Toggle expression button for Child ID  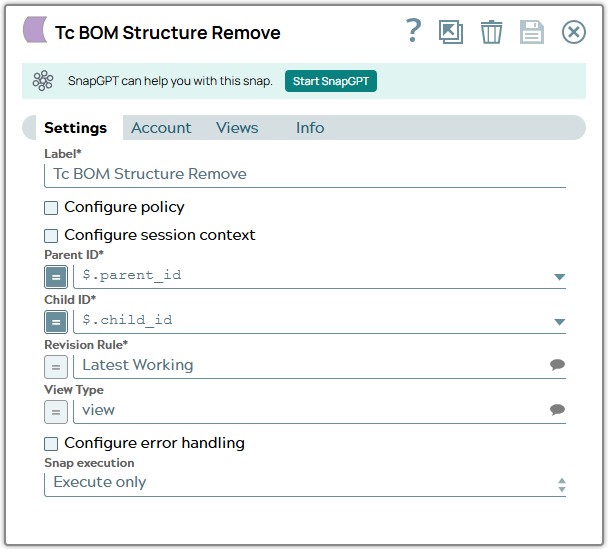(56, 322)
